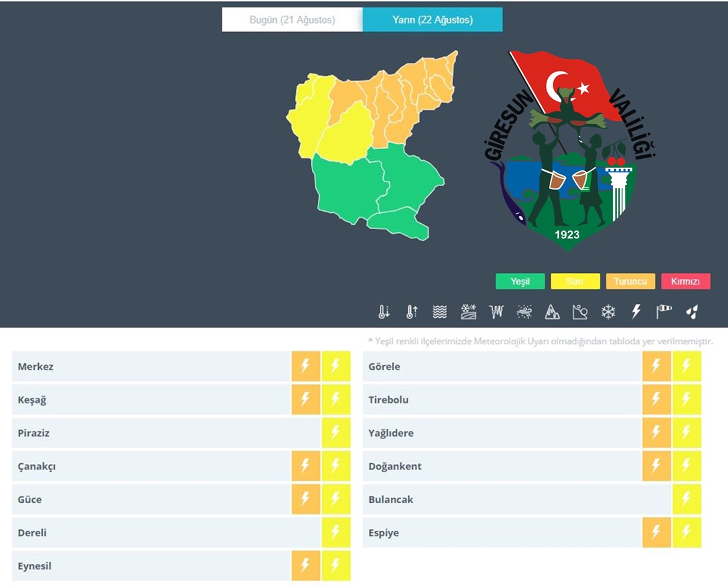
Task: Select the rolling rock landslide icon
Action: (x=580, y=312)
